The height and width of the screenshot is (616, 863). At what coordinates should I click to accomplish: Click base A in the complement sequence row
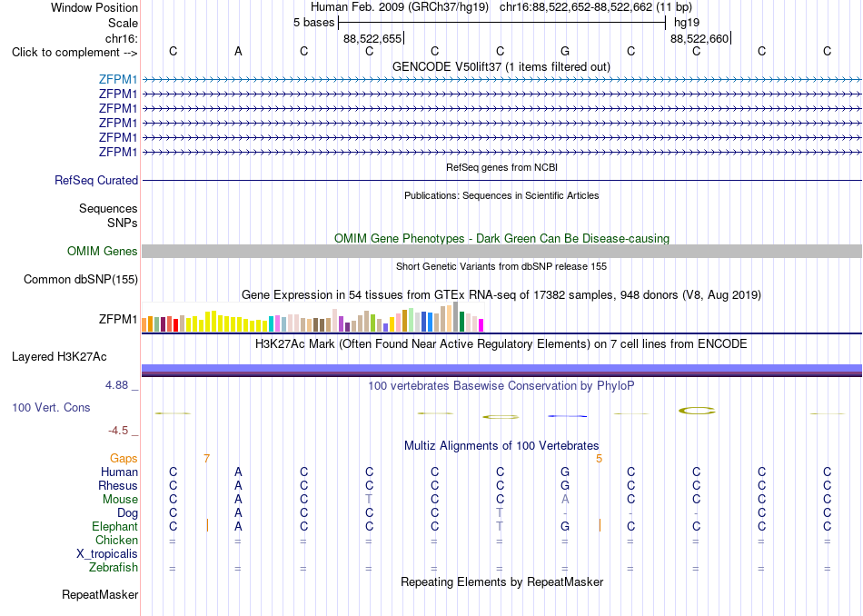(238, 51)
